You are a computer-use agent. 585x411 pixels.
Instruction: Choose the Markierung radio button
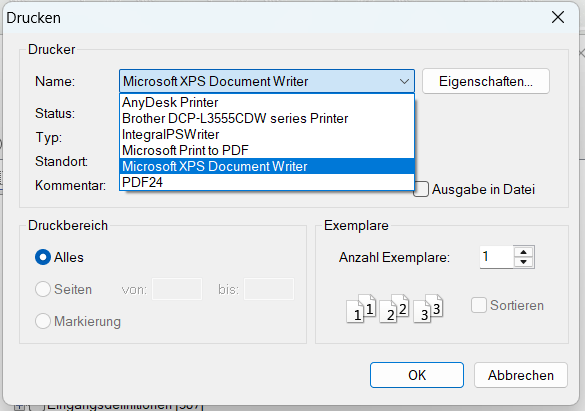click(x=43, y=321)
